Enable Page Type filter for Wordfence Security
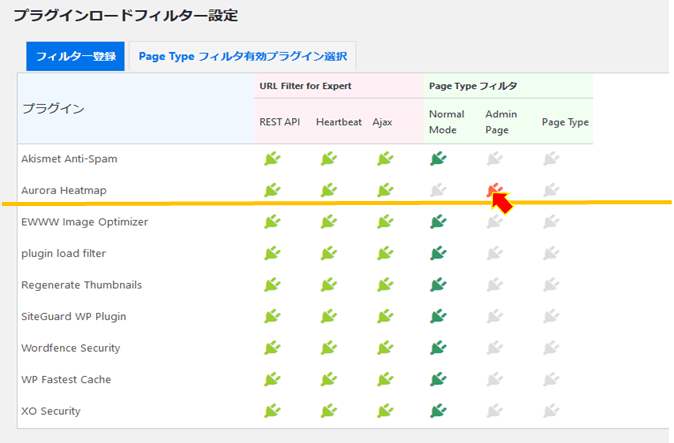This screenshot has height=443, width=674. click(x=551, y=348)
